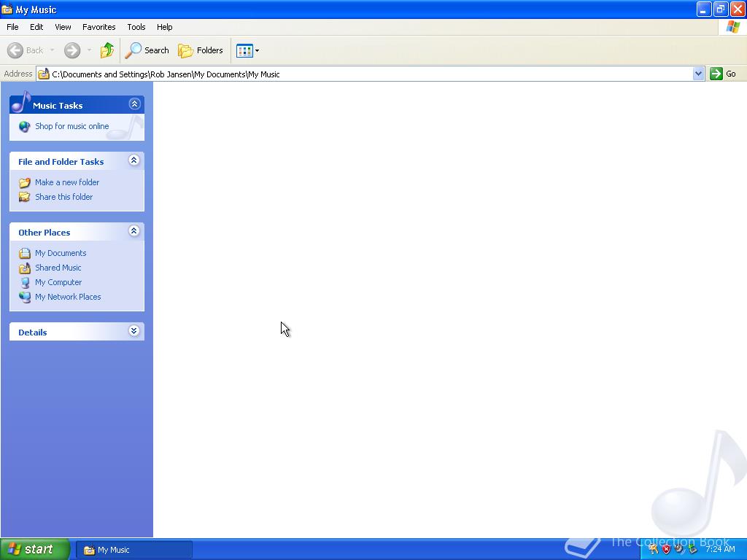Click the Shared Music folder icon

coord(24,268)
